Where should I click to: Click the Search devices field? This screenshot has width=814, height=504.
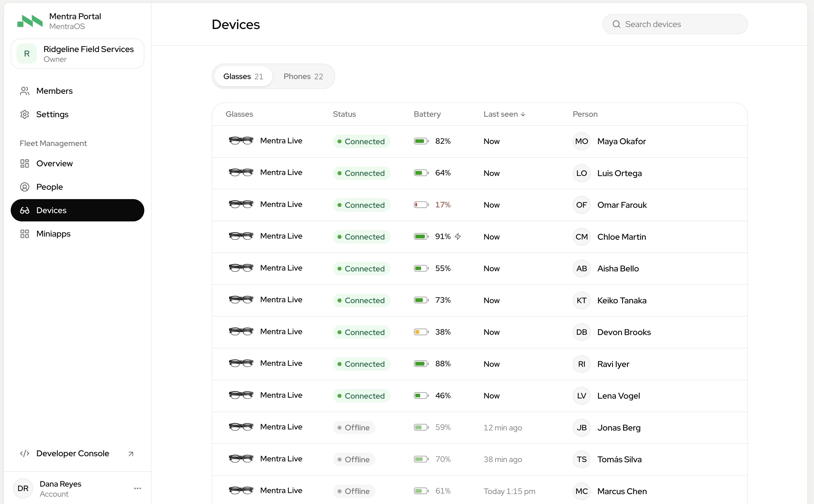(675, 24)
